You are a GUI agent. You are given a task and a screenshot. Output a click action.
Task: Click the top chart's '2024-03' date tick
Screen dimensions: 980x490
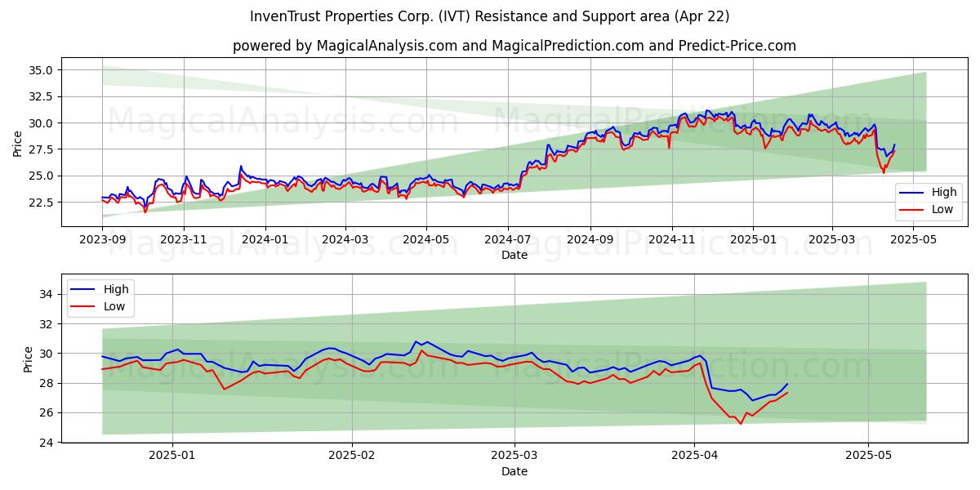pos(345,240)
